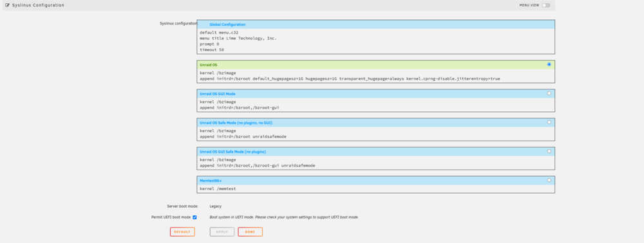Select the Unraid OS boot radio button

(x=549, y=64)
